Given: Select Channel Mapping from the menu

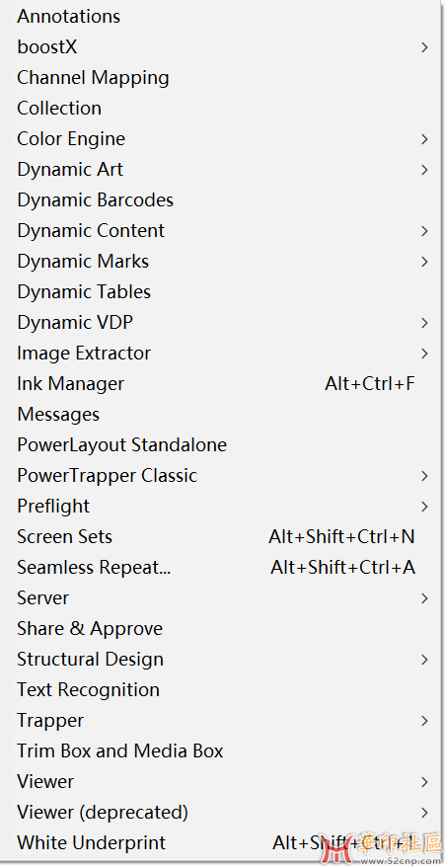Looking at the screenshot, I should tap(221, 78).
